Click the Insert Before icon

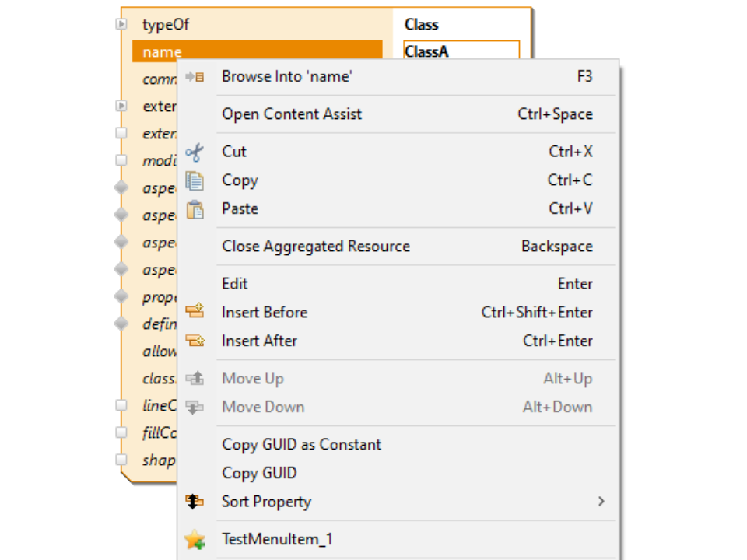tap(195, 312)
